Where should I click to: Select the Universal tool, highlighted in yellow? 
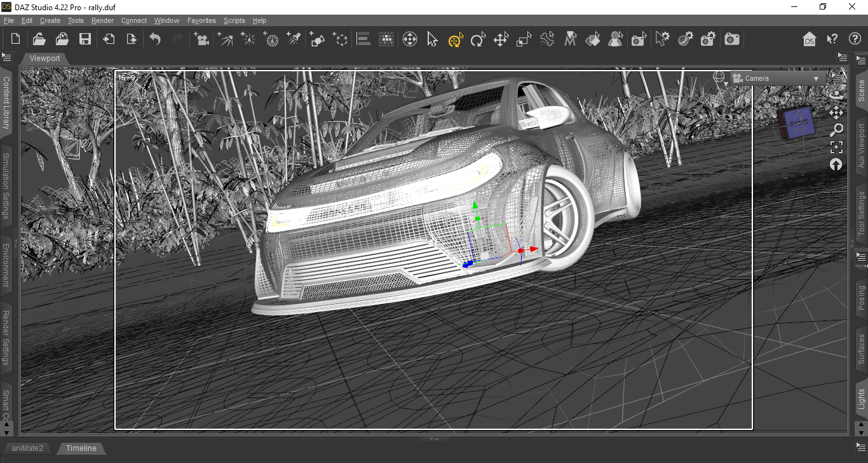tap(455, 40)
